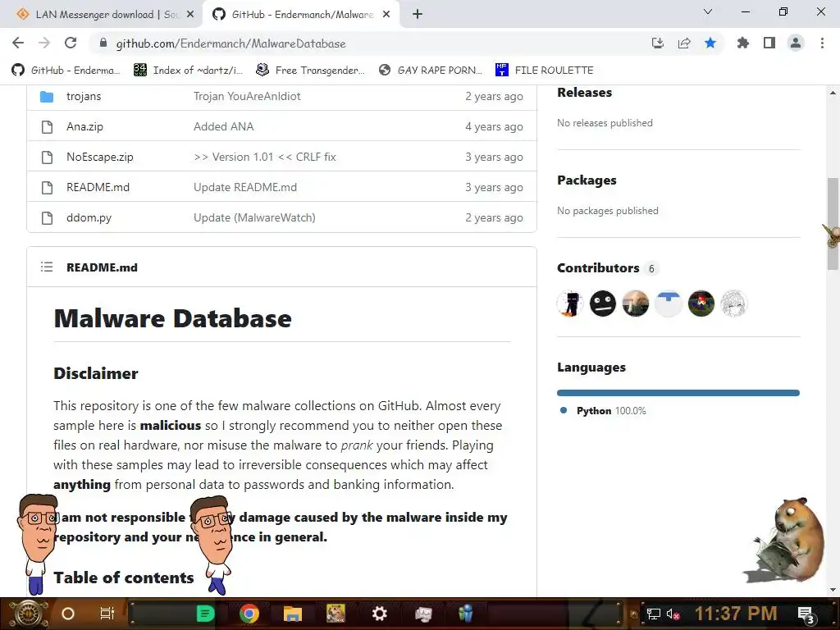840x630 pixels.
Task: Click the file icon beside NoEscape.zip
Action: click(x=47, y=157)
